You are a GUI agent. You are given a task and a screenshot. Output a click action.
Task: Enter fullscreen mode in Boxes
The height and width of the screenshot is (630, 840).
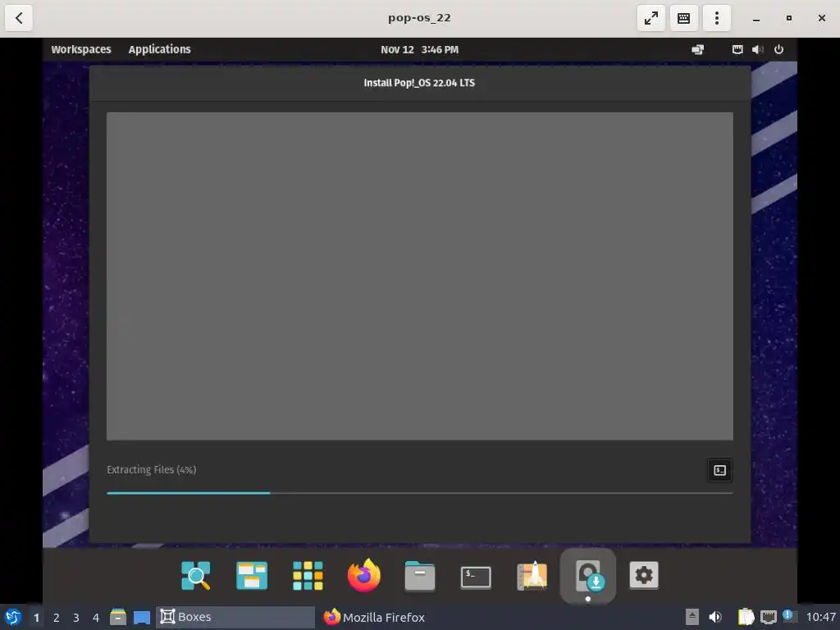click(651, 18)
